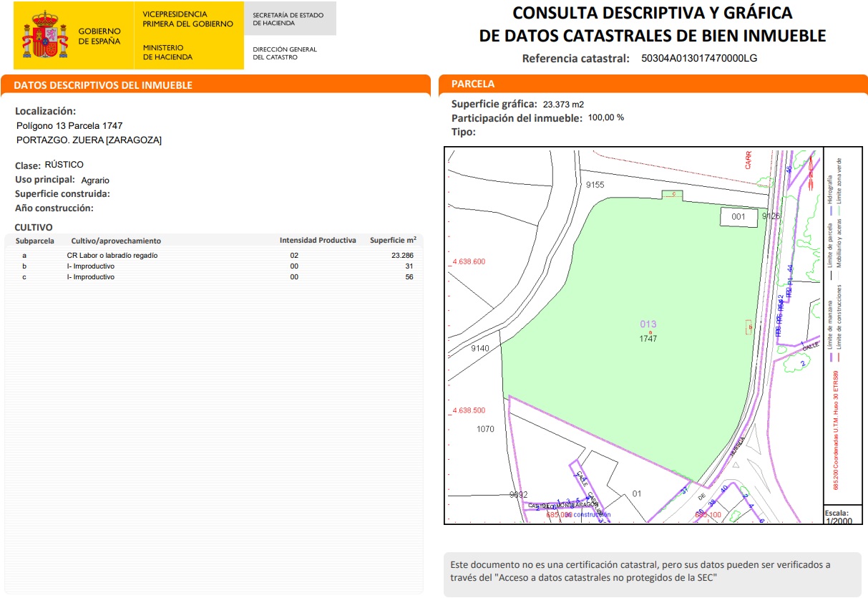The image size is (868, 598).
Task: Select the graphic surface value '23.373 m2'
Action: click(563, 105)
